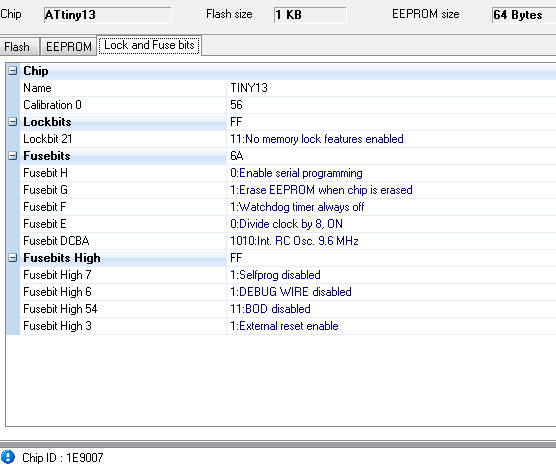
Task: Click the Chip ID : 1E9007 status text
Action: (x=62, y=457)
